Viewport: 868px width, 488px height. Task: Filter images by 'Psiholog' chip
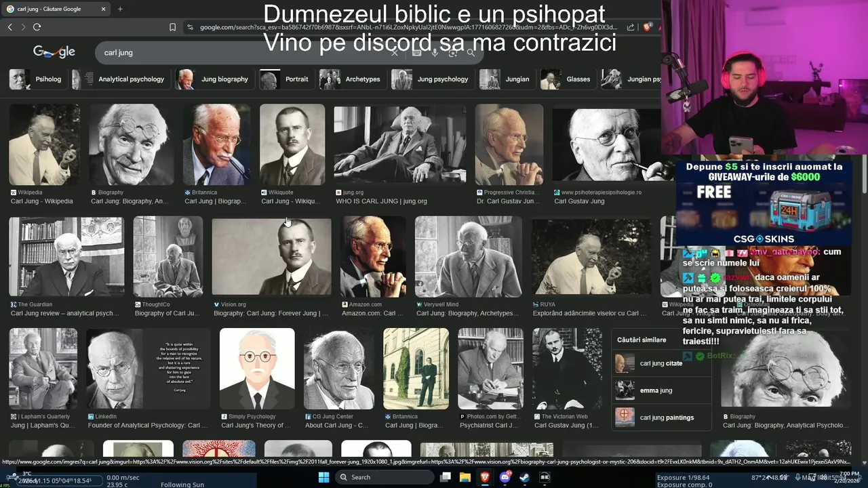pyautogui.click(x=37, y=79)
